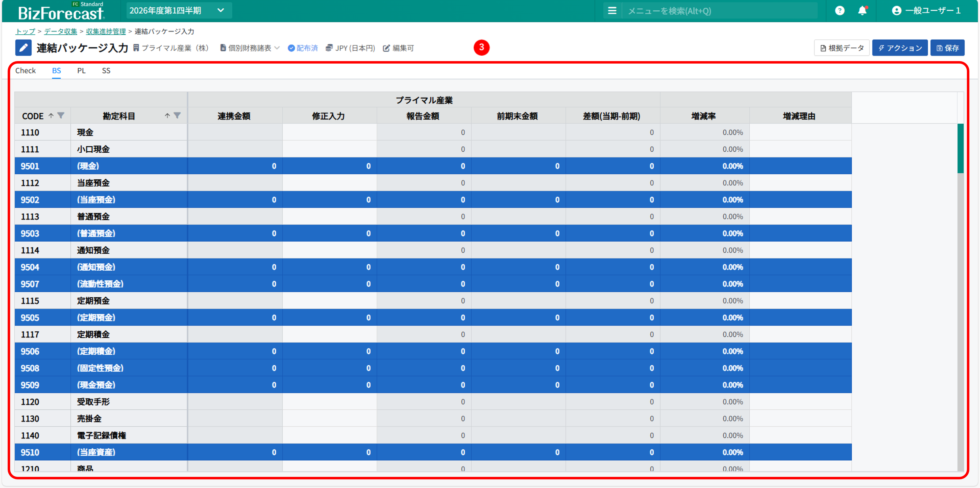Open the SS tab
This screenshot has height=488, width=980.
pyautogui.click(x=106, y=71)
